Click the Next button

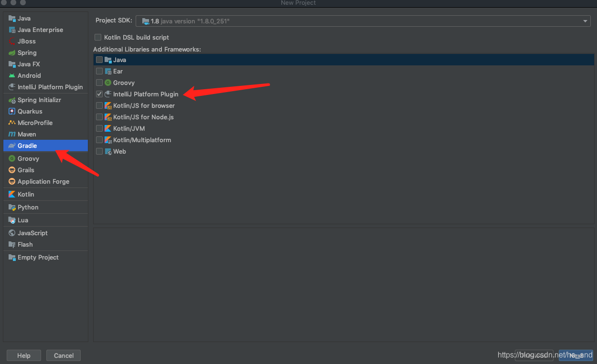tap(576, 355)
